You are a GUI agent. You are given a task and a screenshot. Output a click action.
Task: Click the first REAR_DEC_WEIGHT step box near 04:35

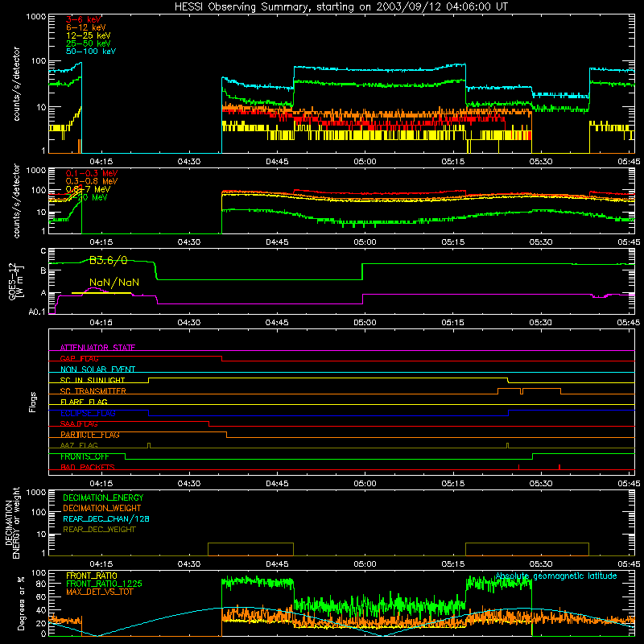pos(250,549)
